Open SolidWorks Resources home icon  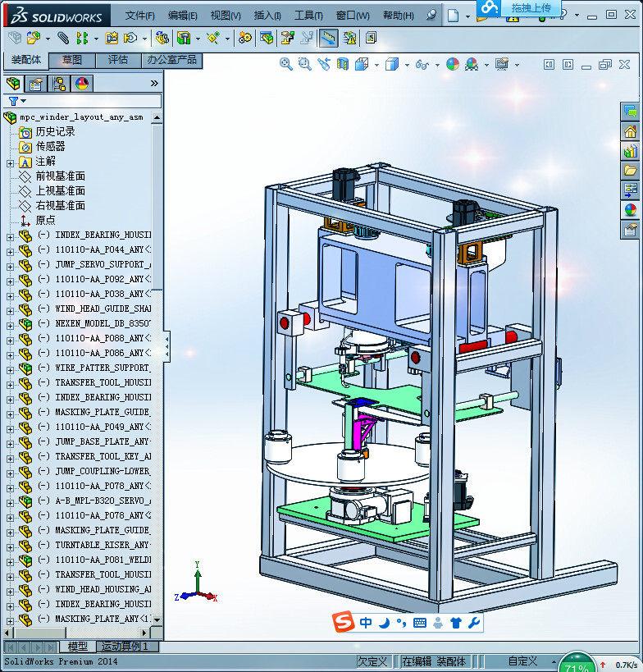click(x=631, y=131)
